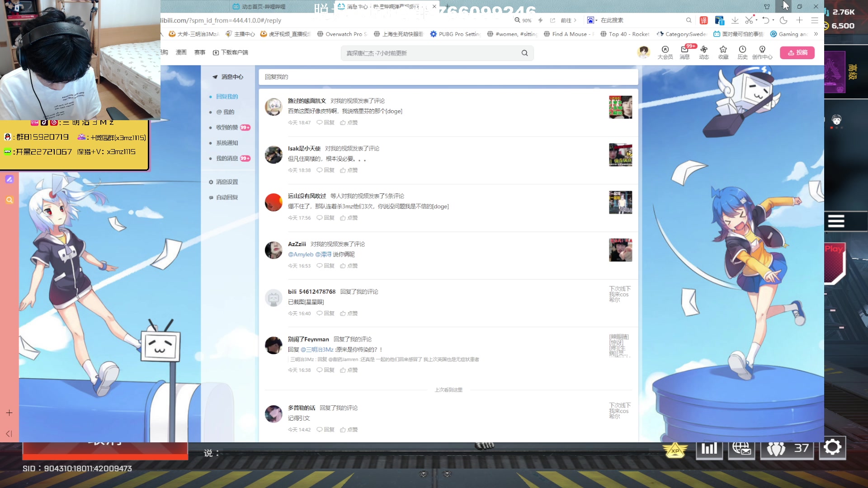Click 回复 under AzZziii comment
Screen dimensions: 868x488
click(325, 266)
